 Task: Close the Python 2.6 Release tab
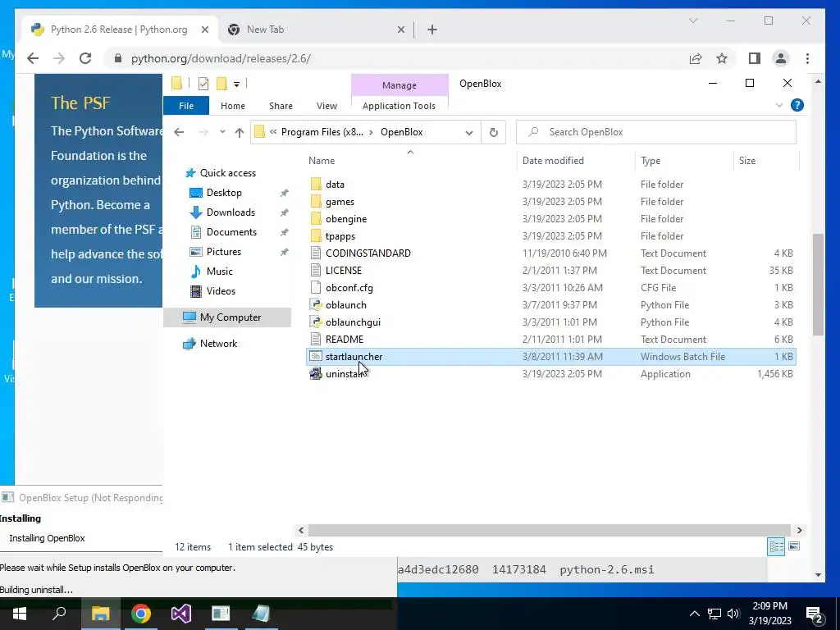tap(204, 30)
